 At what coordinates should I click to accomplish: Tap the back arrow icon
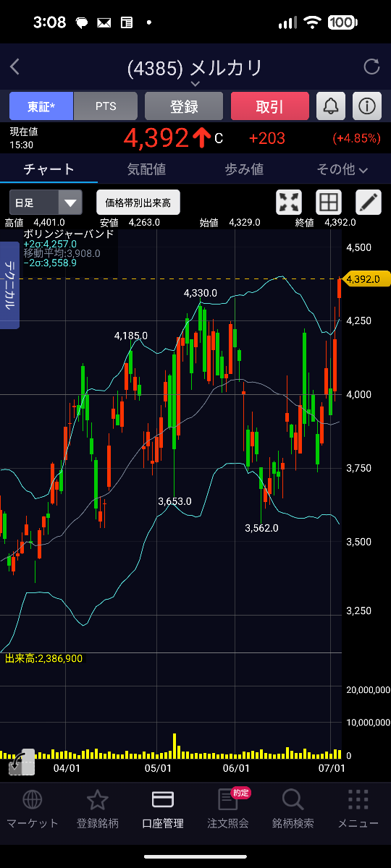[x=14, y=67]
